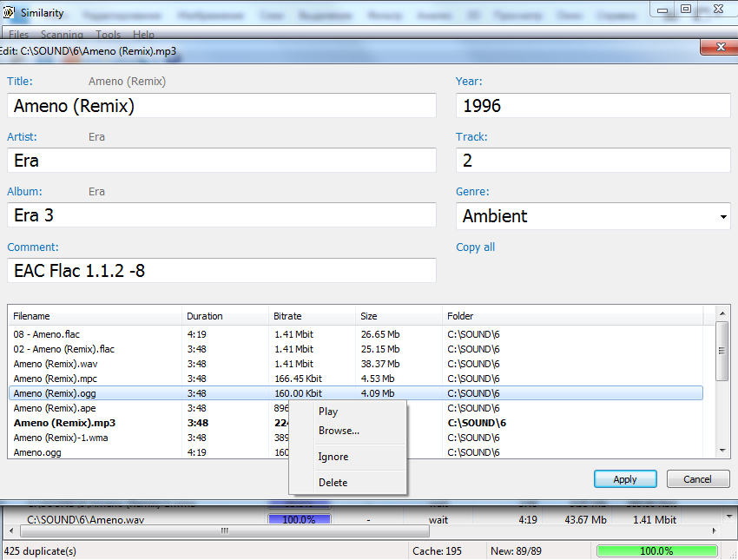The height and width of the screenshot is (560, 738).
Task: Sort the list by Size column
Action: click(x=399, y=316)
